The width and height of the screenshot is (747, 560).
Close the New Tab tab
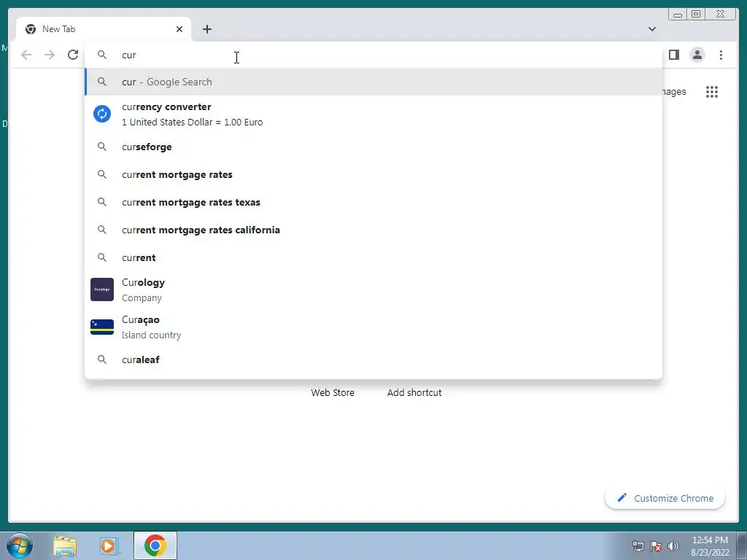point(179,29)
